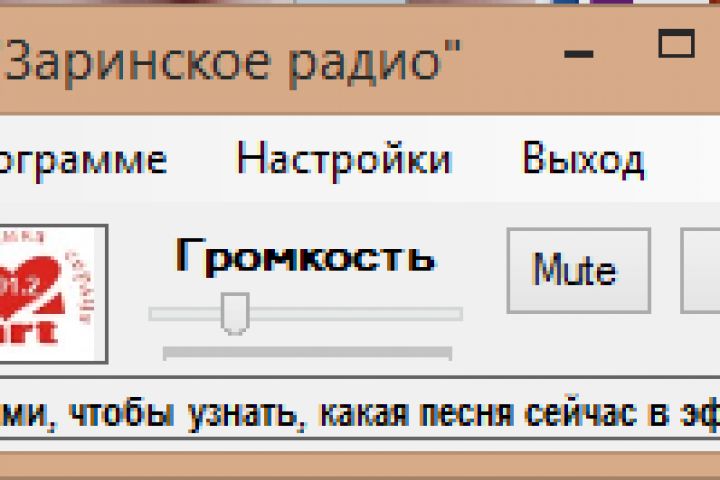The height and width of the screenshot is (480, 720).
Task: Maximize the Заринское радио window
Action: point(676,43)
